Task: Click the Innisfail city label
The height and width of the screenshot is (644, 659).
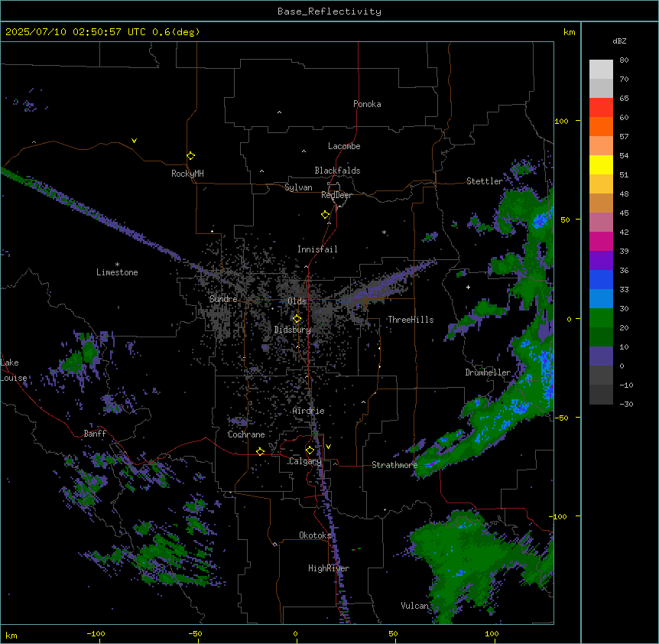Action: [317, 249]
